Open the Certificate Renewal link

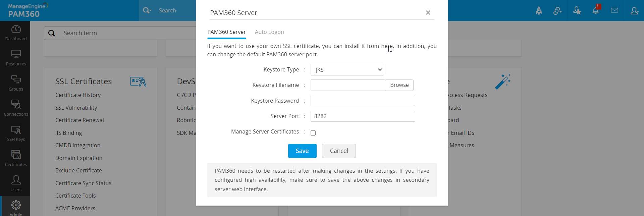79,120
